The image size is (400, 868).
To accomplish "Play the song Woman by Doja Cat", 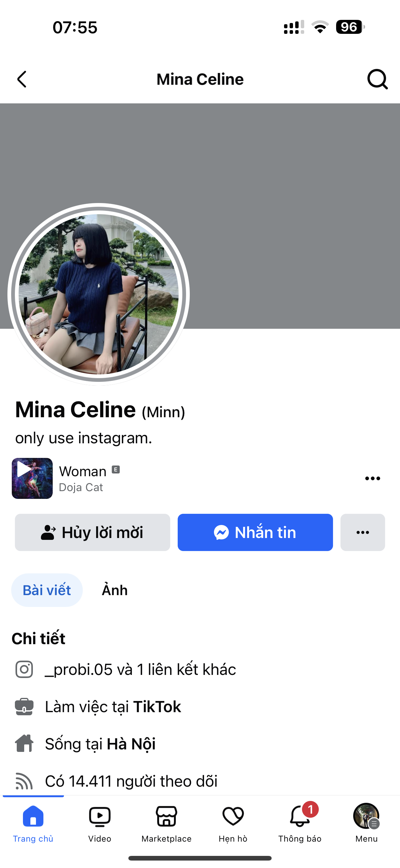I will click(32, 478).
